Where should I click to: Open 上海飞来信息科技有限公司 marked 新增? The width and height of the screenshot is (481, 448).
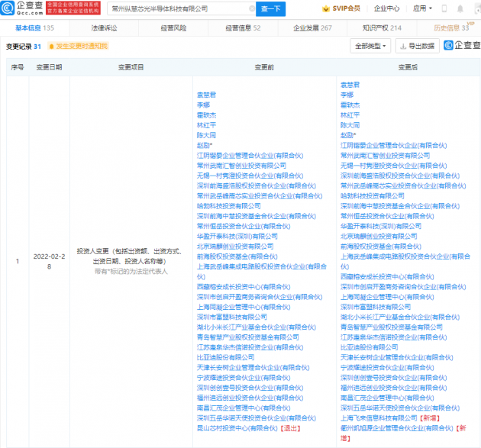[379, 418]
